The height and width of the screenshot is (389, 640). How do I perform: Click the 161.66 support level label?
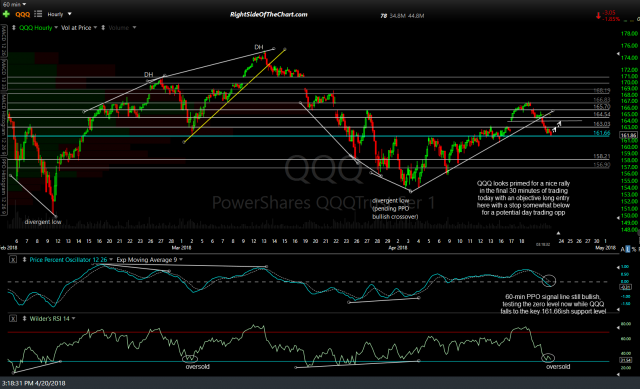point(602,133)
